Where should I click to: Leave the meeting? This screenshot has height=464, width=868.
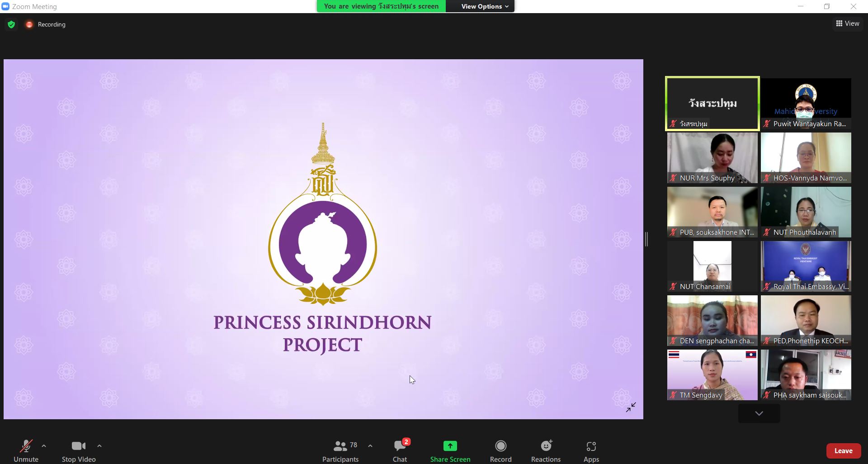(844, 451)
